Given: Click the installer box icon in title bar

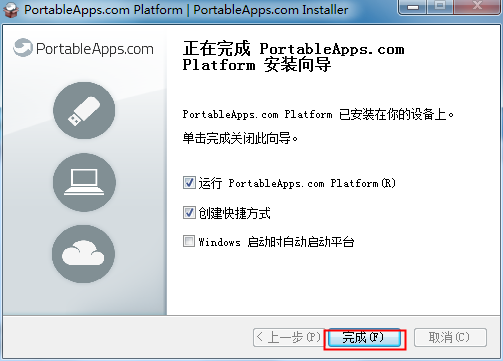Looking at the screenshot, I should tap(11, 10).
